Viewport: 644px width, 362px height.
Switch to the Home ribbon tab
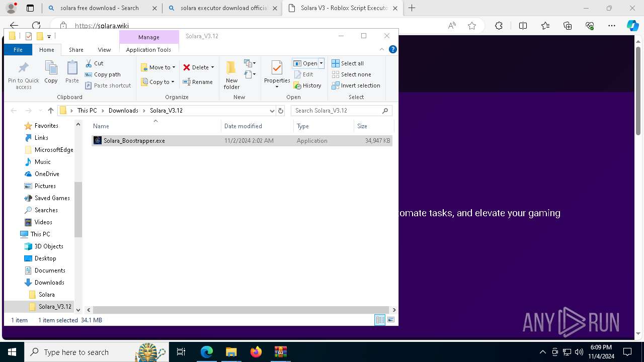pyautogui.click(x=47, y=50)
